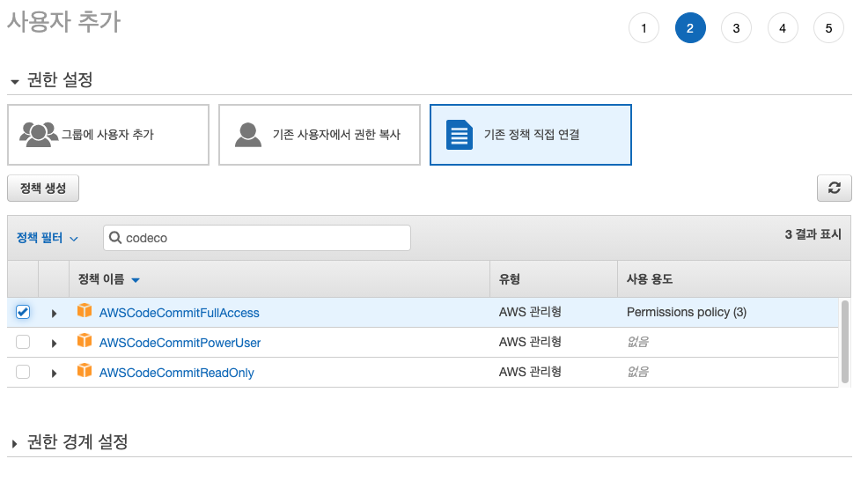Click AWS 관리형 in AWSCodeCommitFullAccess row
868x496 pixels.
[530, 312]
